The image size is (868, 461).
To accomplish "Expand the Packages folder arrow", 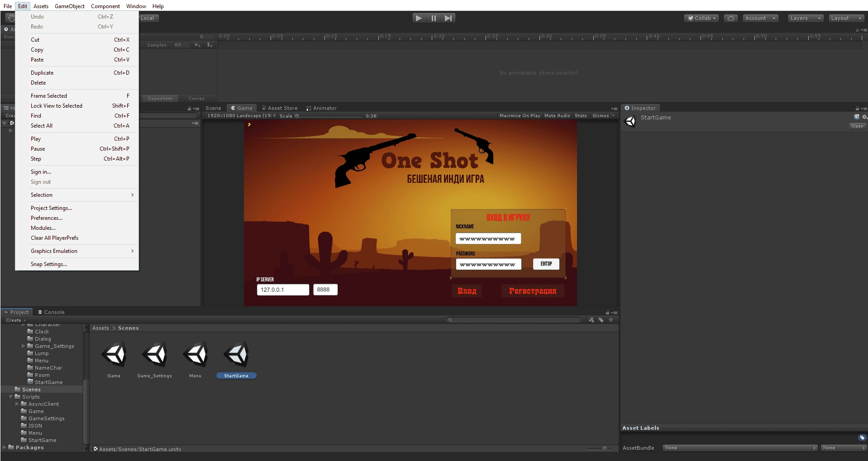I will click(5, 447).
